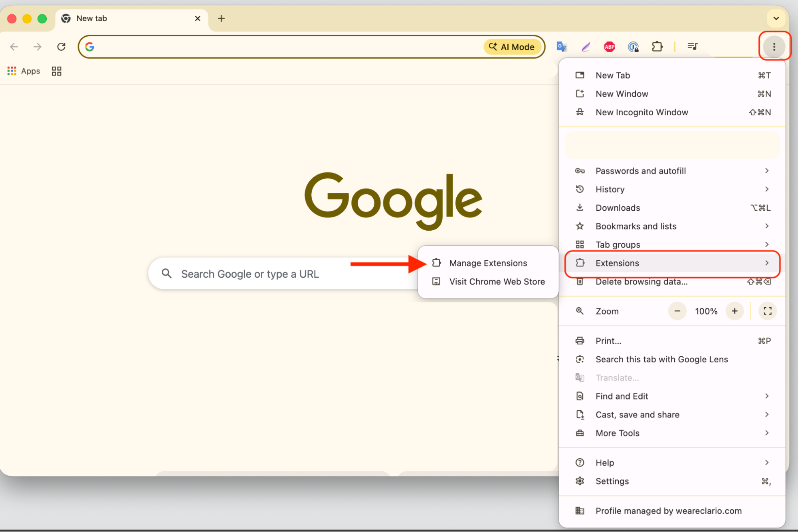Click the star icon beside Bookmarks and lists
The width and height of the screenshot is (798, 532).
coord(580,226)
